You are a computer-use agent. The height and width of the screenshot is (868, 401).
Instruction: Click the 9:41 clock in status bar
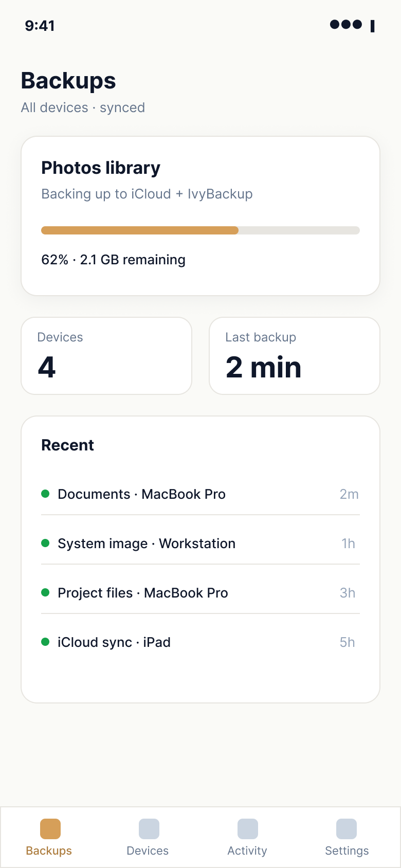click(x=40, y=26)
